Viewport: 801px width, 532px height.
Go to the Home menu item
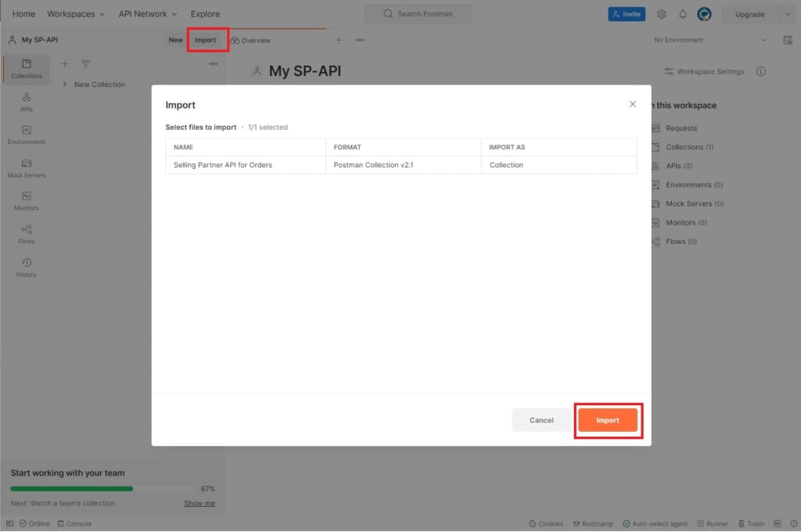[x=23, y=14]
